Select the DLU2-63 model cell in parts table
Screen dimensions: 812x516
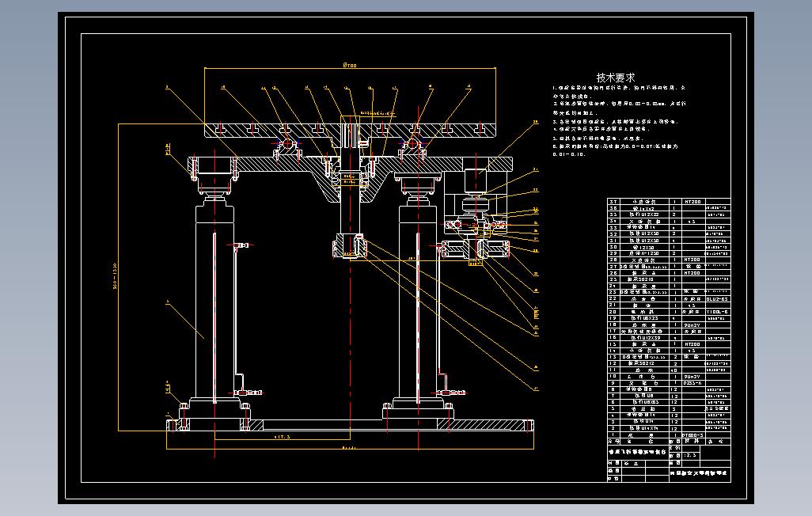pyautogui.click(x=718, y=299)
